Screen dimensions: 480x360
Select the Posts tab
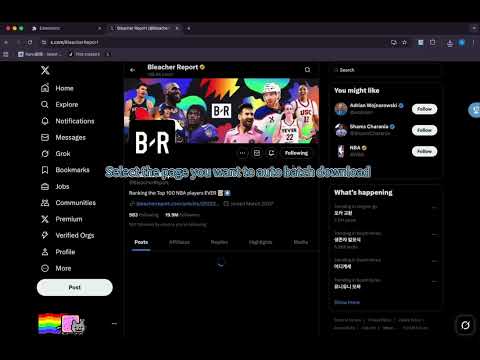141,242
